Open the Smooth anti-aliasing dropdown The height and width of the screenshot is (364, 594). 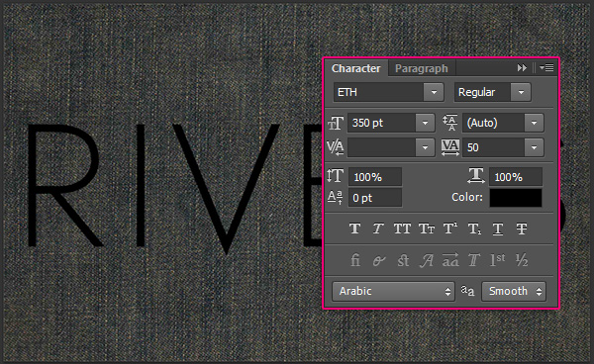[x=513, y=291]
